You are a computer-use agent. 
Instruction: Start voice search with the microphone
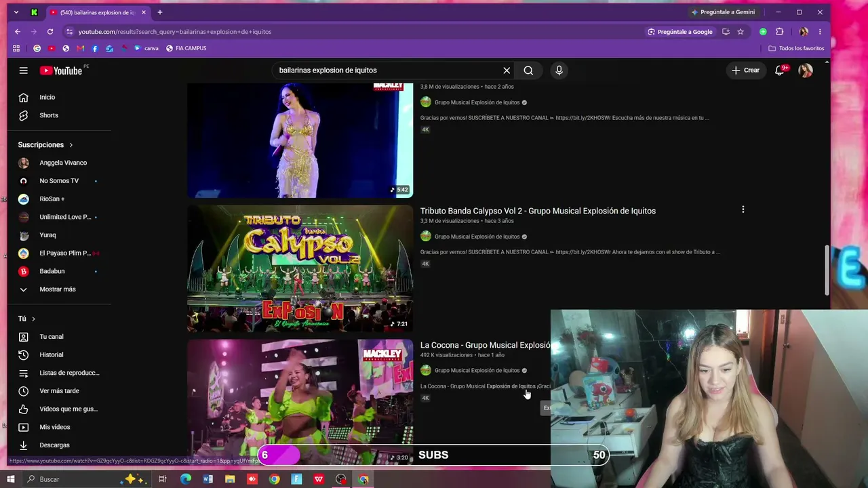click(559, 70)
